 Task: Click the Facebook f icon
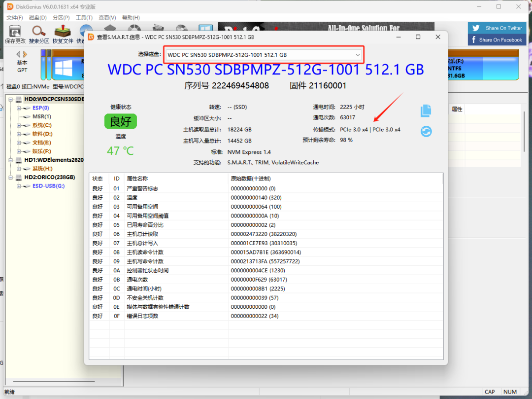[474, 40]
